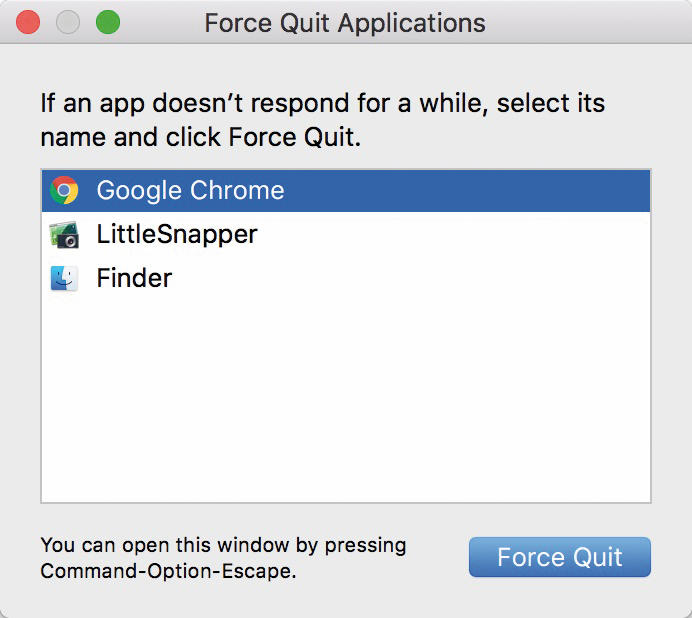Click the blue Force Quit button
The image size is (692, 618).
560,557
